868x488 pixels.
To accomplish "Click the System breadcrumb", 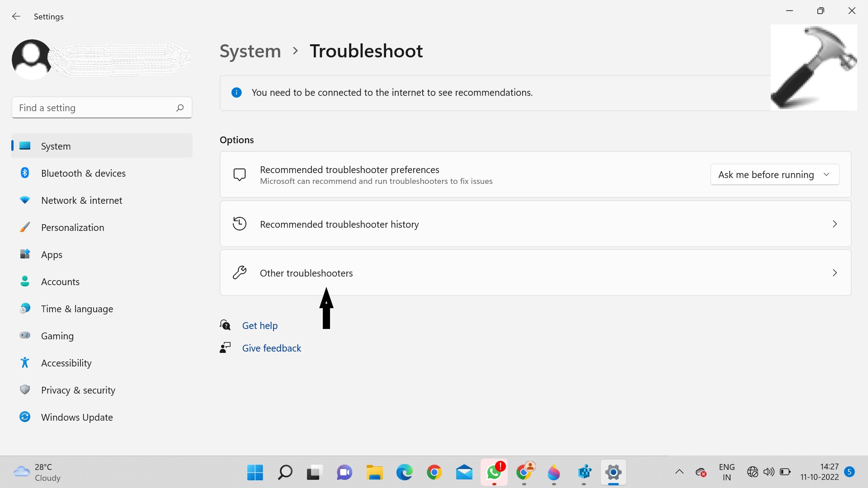I will 250,51.
